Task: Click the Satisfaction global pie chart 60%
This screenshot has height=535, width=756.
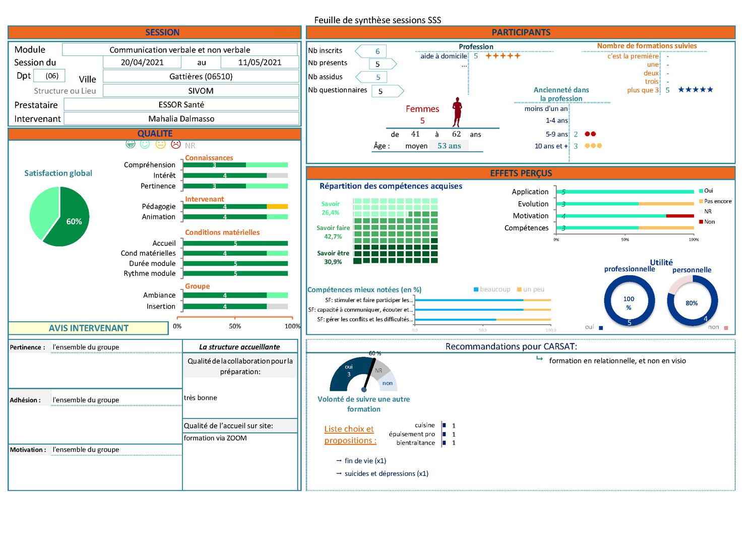Action: pos(59,216)
